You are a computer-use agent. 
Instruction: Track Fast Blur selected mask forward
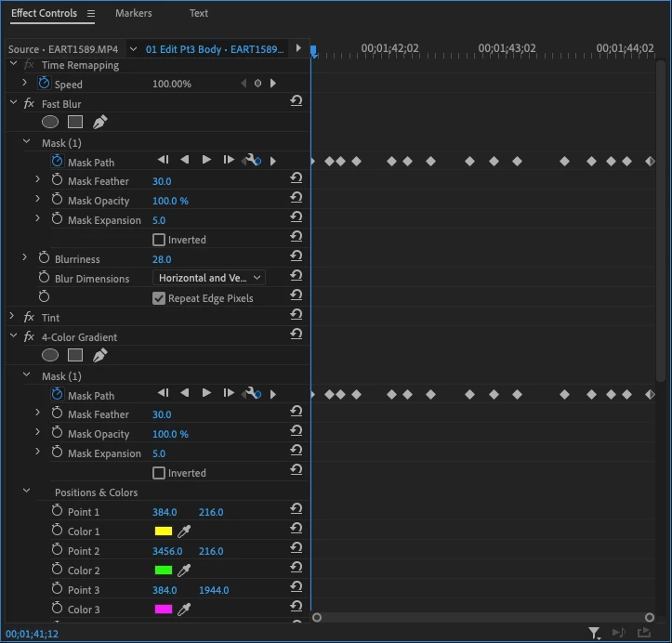point(206,160)
